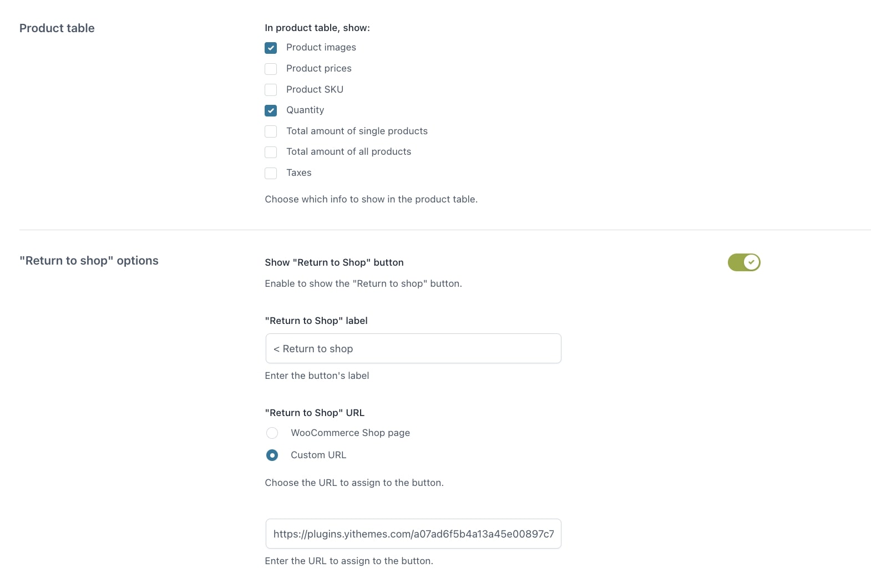
Task: Click the "Product table" section heading
Action: [x=57, y=28]
